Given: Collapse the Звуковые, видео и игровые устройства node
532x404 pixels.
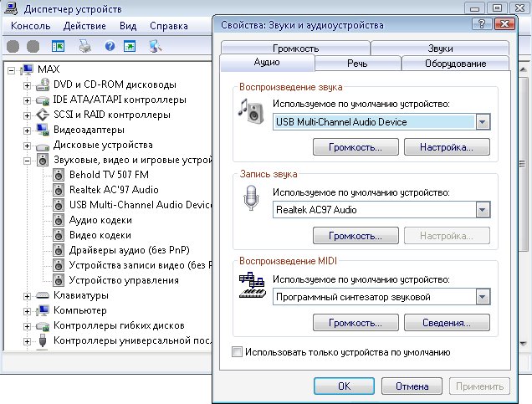Looking at the screenshot, I should [x=28, y=160].
